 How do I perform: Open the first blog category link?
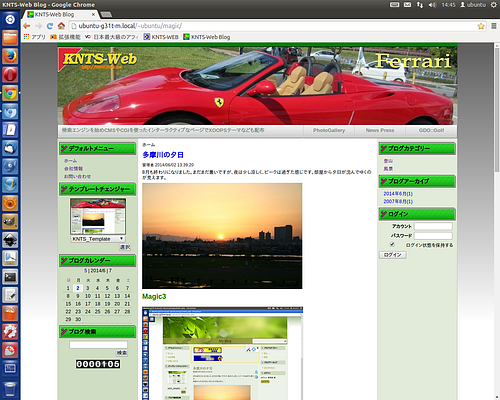(x=388, y=161)
